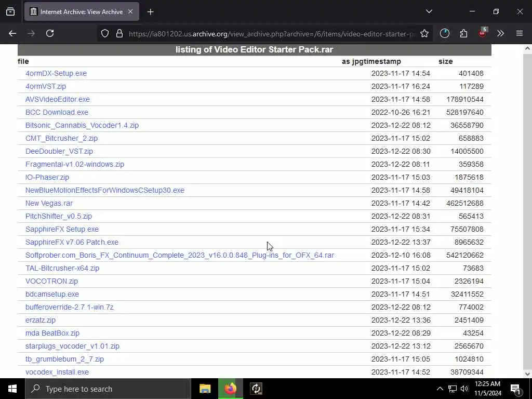
Task: Download CMT_Bitcrusher_2.zip
Action: tap(61, 138)
